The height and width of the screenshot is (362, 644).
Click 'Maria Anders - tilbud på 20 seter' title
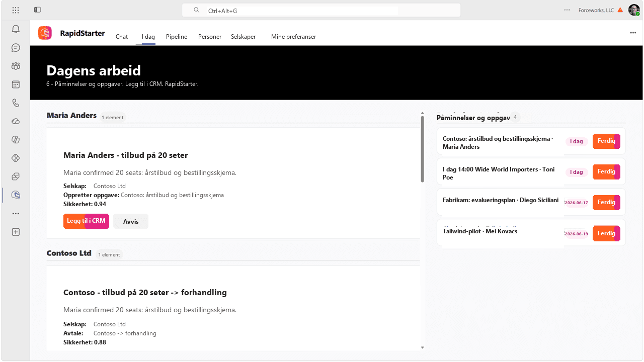pyautogui.click(x=126, y=155)
